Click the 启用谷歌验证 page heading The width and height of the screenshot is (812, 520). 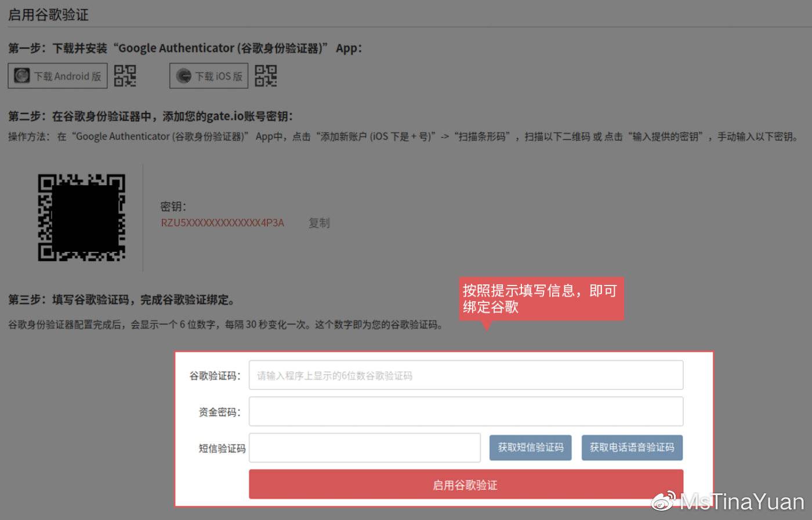[49, 15]
